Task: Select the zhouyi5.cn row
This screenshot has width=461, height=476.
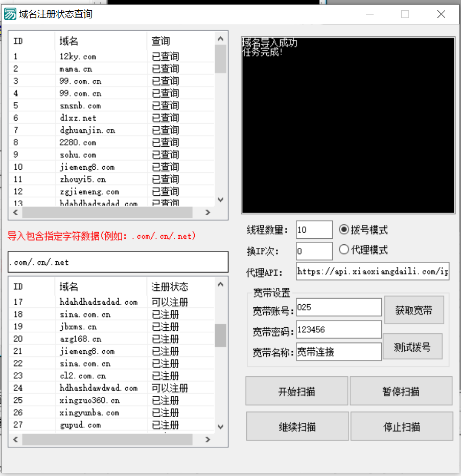Action: click(x=112, y=179)
